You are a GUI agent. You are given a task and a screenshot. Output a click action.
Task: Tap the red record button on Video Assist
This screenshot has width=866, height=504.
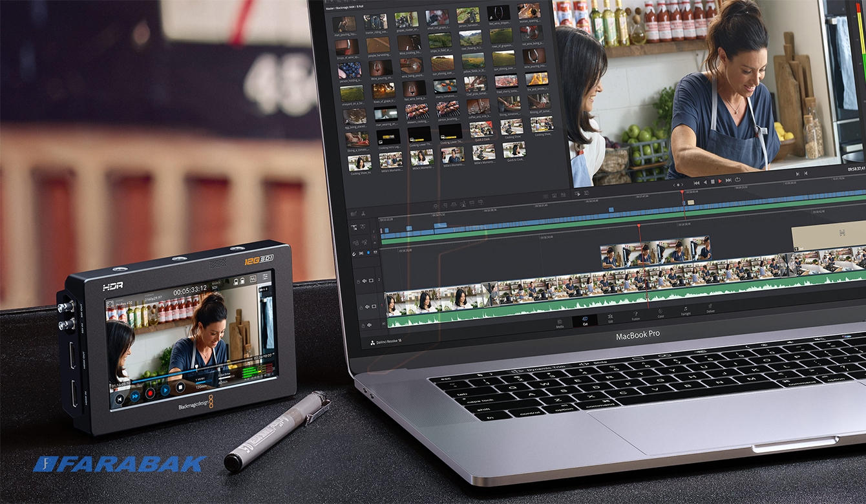click(x=150, y=393)
